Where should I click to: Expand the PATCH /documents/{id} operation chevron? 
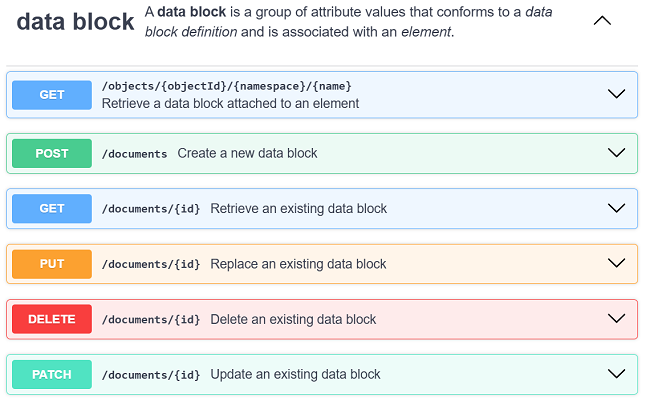[x=616, y=374]
